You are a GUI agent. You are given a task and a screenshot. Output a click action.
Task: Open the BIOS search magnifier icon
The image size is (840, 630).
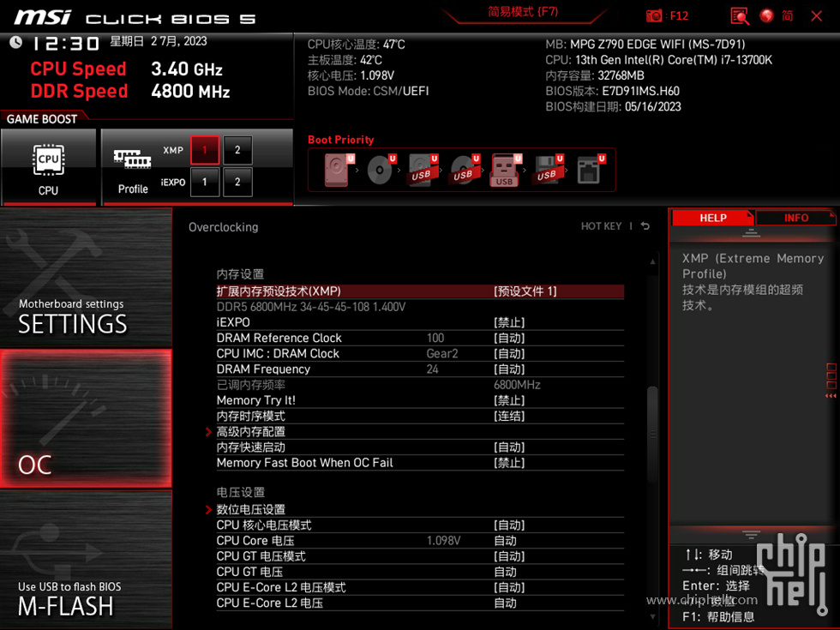click(x=739, y=16)
